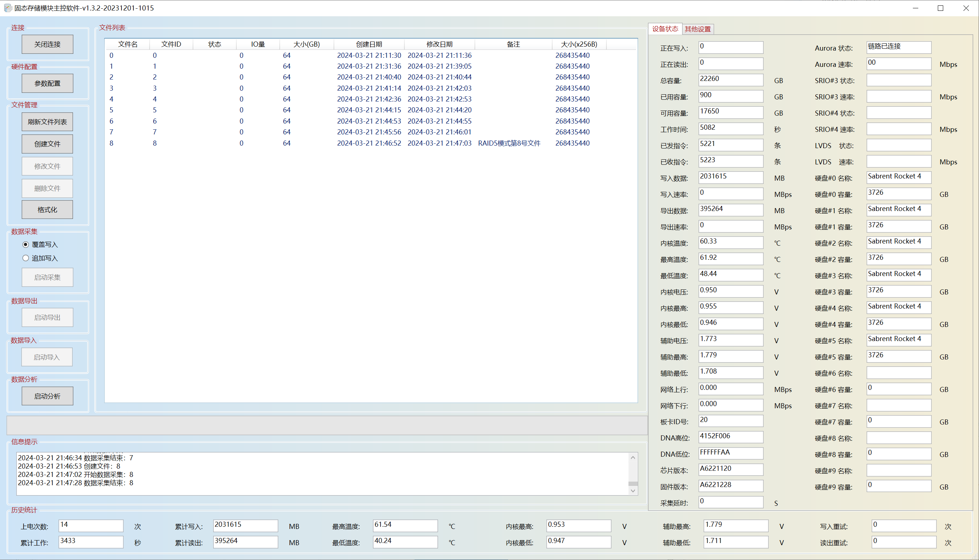Image resolution: width=979 pixels, height=560 pixels.
Task: Open 参数配置 hardware settings
Action: point(47,83)
